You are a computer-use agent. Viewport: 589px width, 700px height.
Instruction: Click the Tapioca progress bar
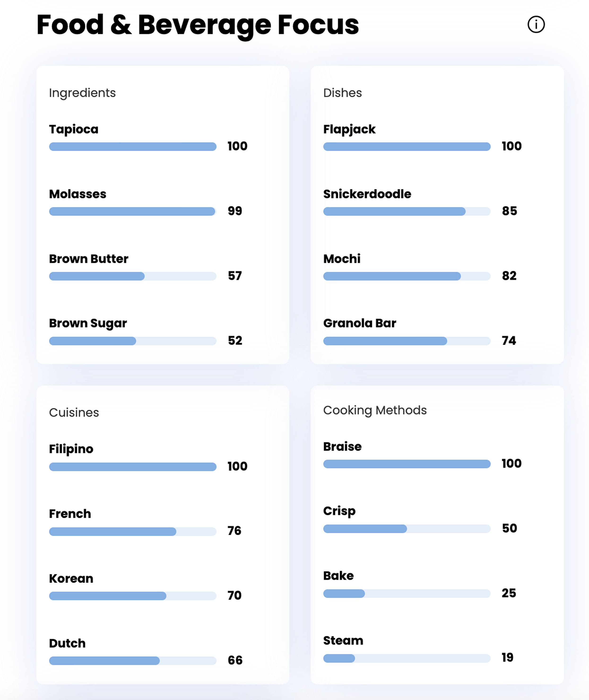coord(133,147)
